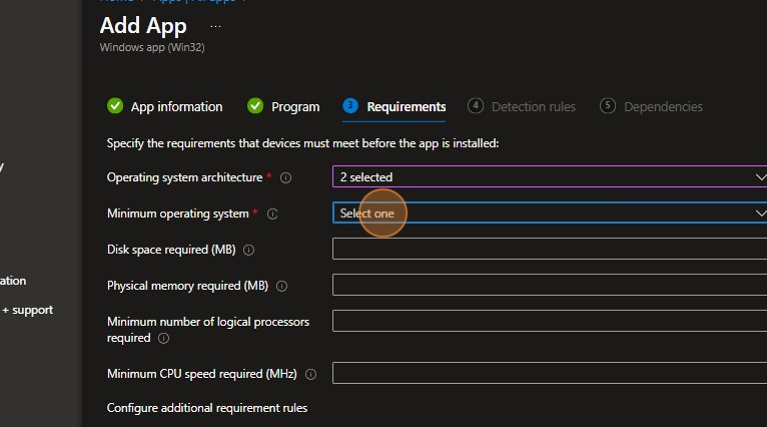Show info tooltip for Disk space required
The width and height of the screenshot is (767, 427).
249,250
